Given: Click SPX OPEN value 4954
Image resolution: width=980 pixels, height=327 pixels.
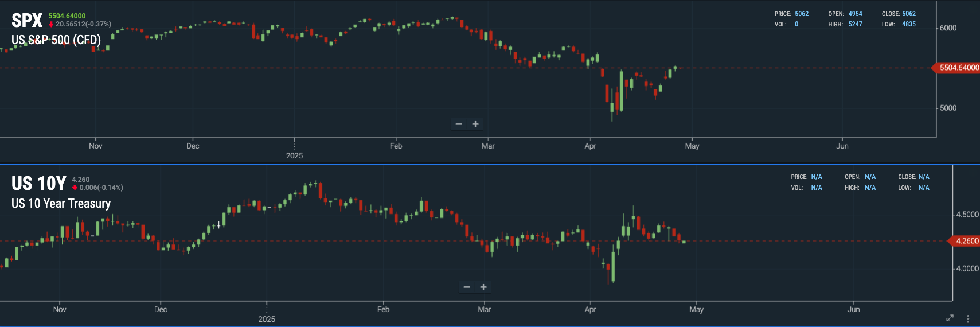Looking at the screenshot, I should click(x=856, y=14).
